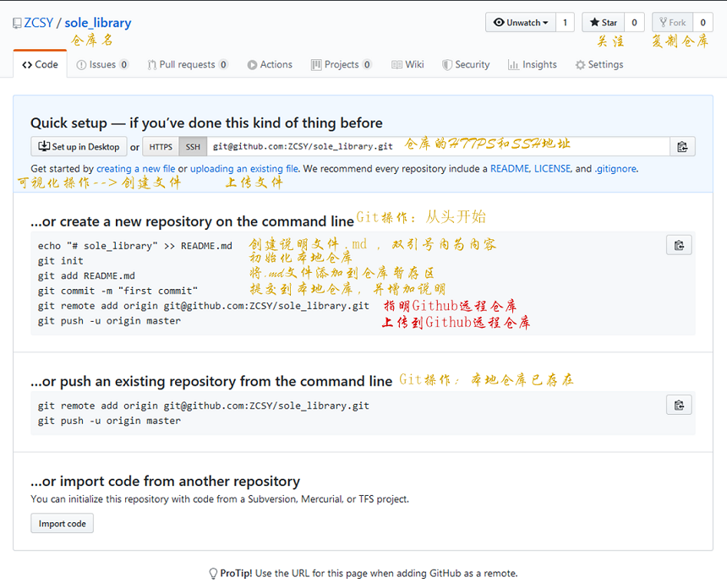
Task: Click the Quick setup heading
Action: point(206,122)
